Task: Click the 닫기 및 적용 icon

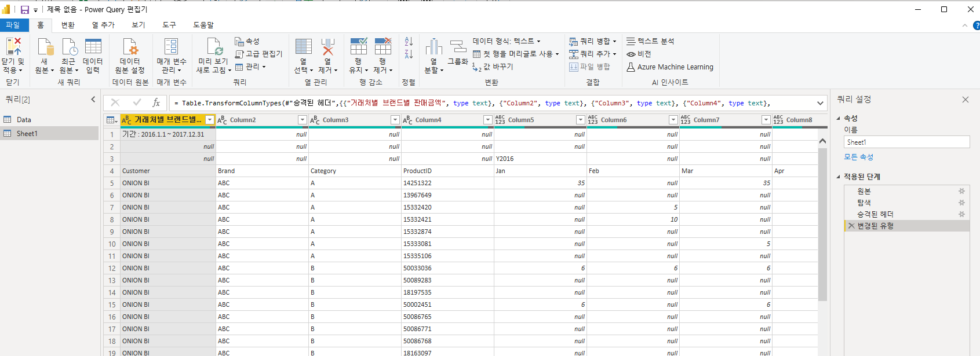Action: (x=13, y=46)
